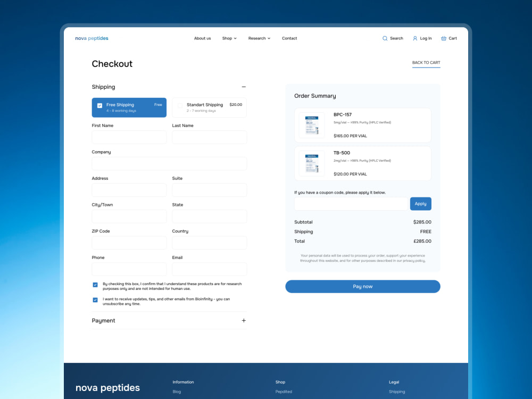This screenshot has height=399, width=532.
Task: Select the Free Shipping option checkbox
Action: click(x=100, y=105)
